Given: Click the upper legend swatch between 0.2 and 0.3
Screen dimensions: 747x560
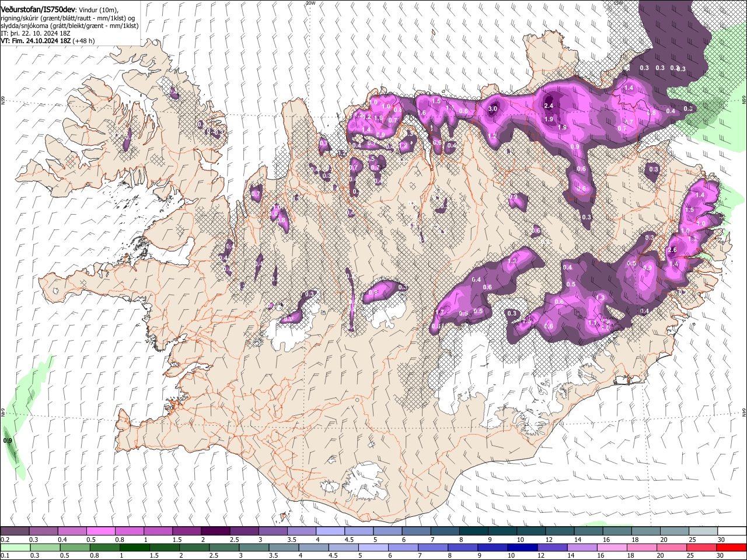Looking at the screenshot, I should coord(15,531).
